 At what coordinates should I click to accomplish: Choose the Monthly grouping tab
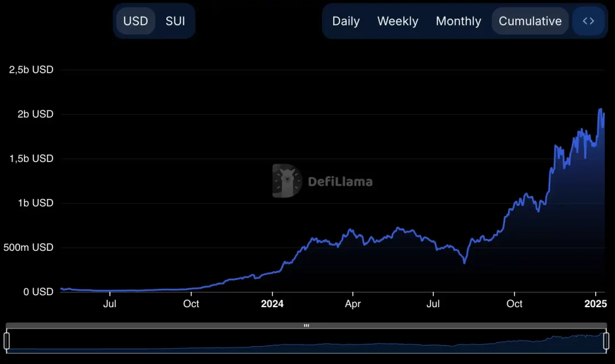pyautogui.click(x=458, y=21)
